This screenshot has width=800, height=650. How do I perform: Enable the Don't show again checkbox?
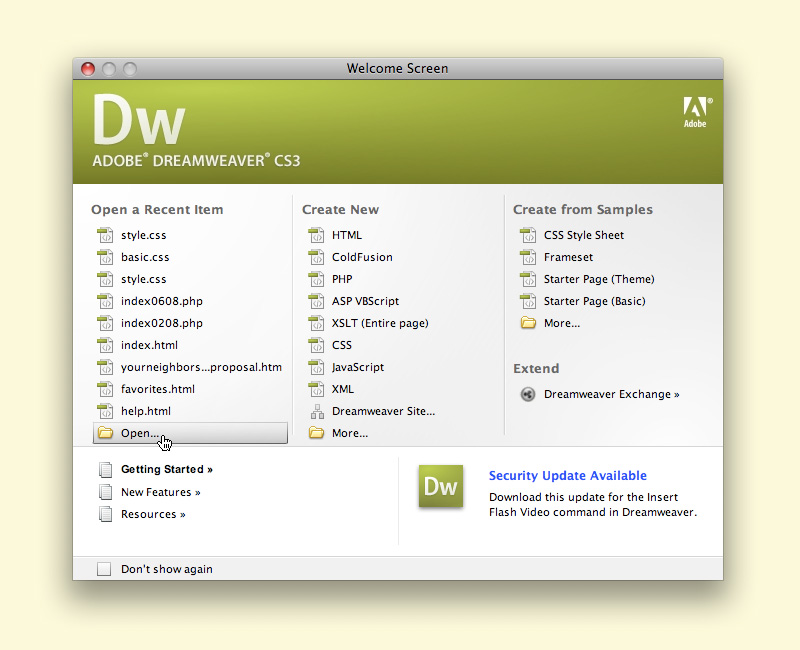coord(105,569)
